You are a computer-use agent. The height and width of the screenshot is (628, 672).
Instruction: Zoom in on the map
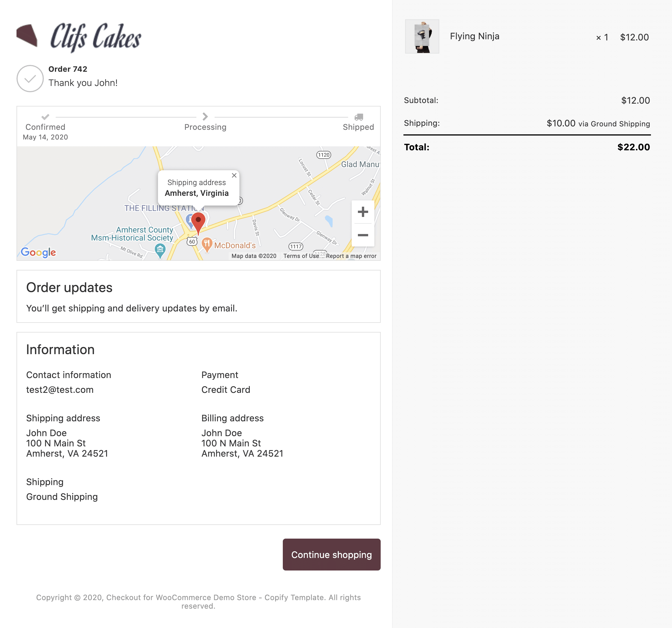(363, 212)
